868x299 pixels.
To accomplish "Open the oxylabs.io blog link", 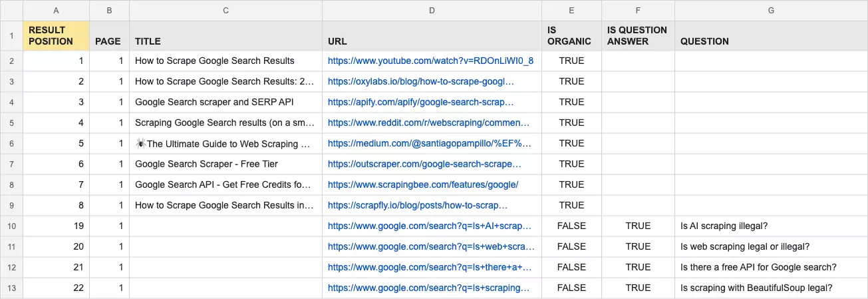I will point(421,81).
